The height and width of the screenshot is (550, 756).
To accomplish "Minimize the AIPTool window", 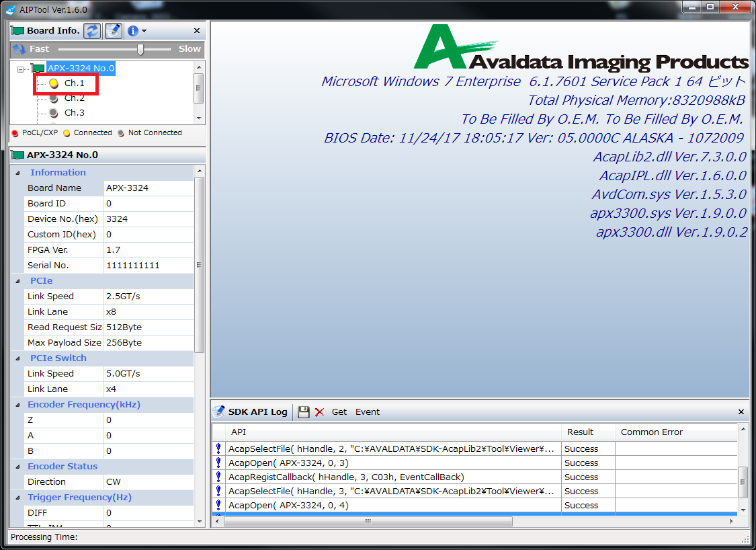I will point(693,7).
